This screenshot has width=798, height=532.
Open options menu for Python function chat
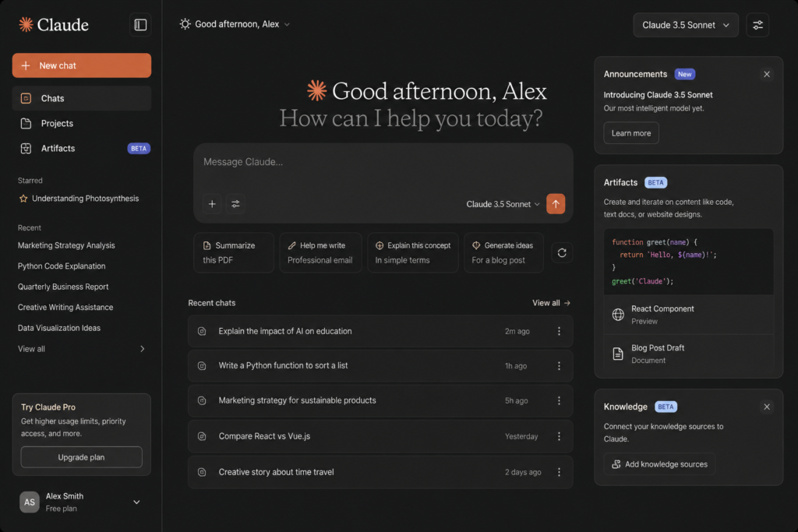(559, 365)
